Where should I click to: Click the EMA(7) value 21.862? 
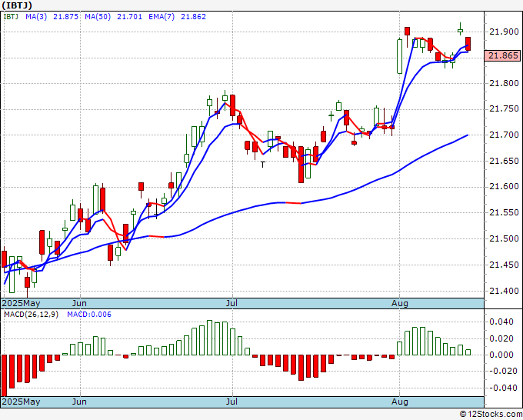[194, 17]
